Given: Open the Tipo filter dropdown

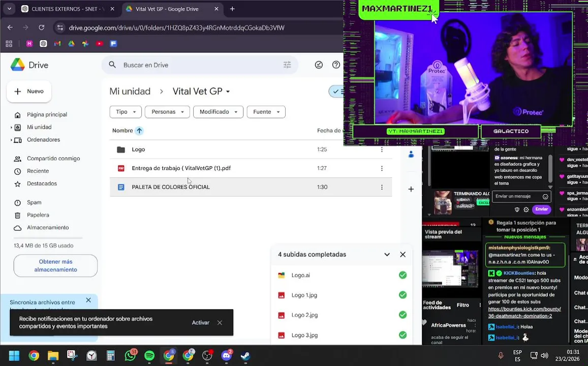Looking at the screenshot, I should point(125,112).
